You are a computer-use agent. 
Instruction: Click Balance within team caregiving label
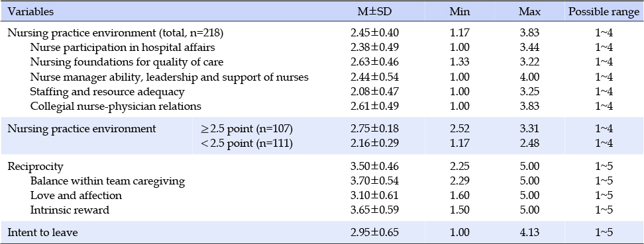tap(107, 181)
